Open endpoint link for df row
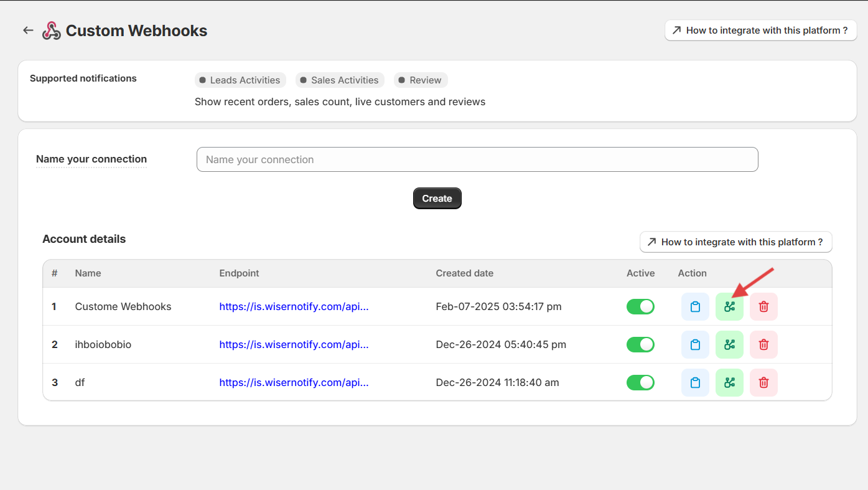868x490 pixels. tap(294, 382)
